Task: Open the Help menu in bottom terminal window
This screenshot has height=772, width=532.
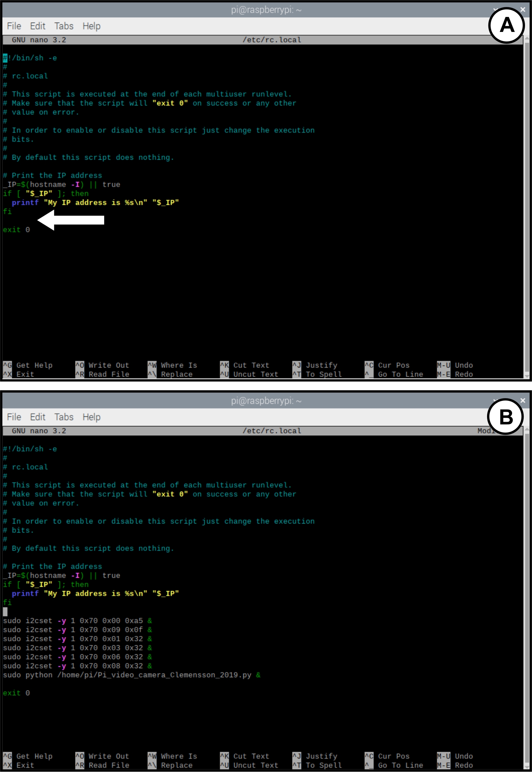Action: tap(91, 417)
